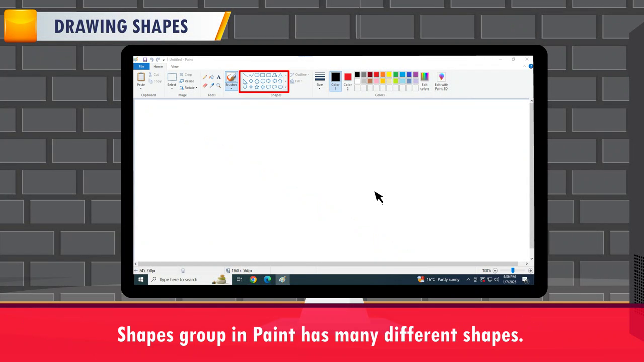Expand the Shapes gallery more arrow
This screenshot has width=644, height=362.
pyautogui.click(x=286, y=87)
